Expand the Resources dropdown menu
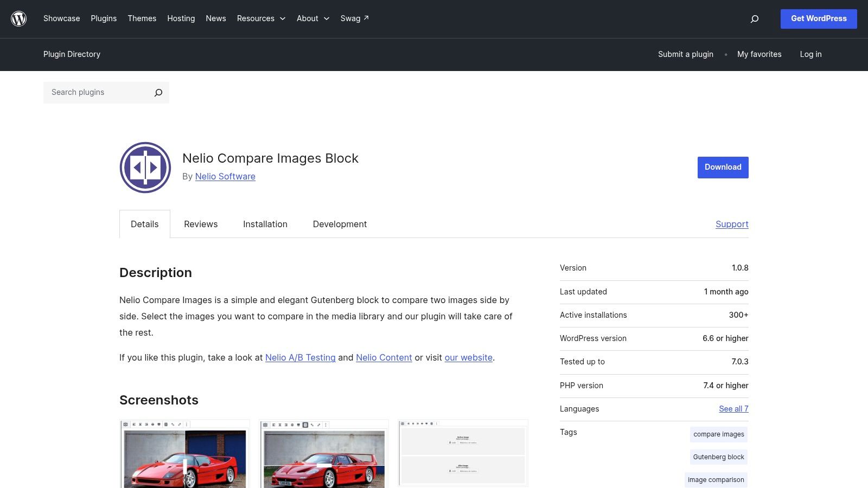 click(261, 18)
